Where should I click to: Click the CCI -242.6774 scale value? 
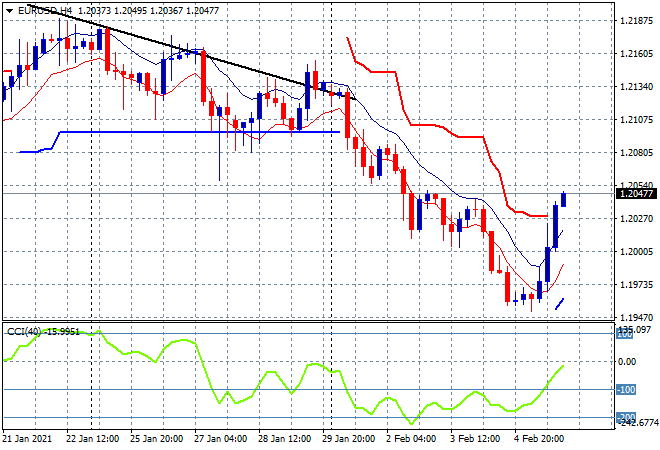click(637, 423)
